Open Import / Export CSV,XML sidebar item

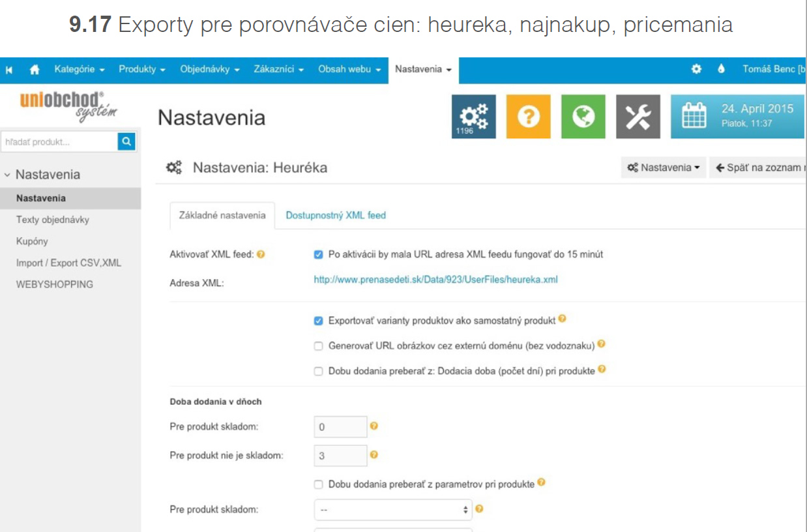pyautogui.click(x=68, y=263)
